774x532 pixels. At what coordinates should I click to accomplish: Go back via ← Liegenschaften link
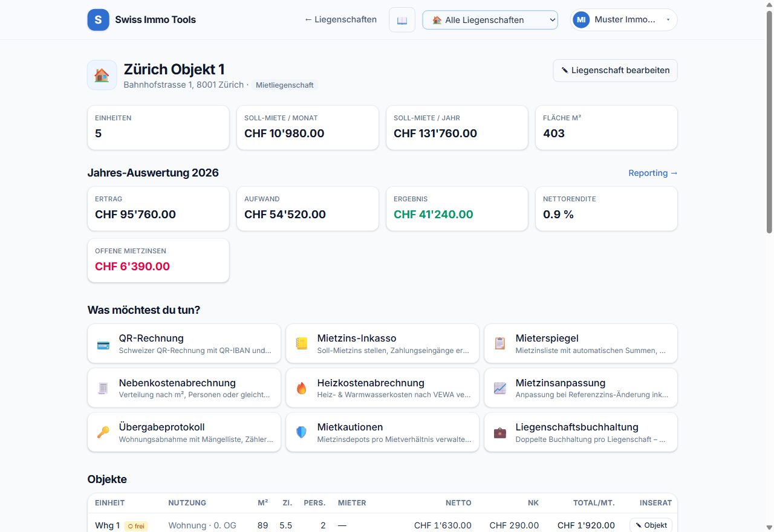pos(340,20)
